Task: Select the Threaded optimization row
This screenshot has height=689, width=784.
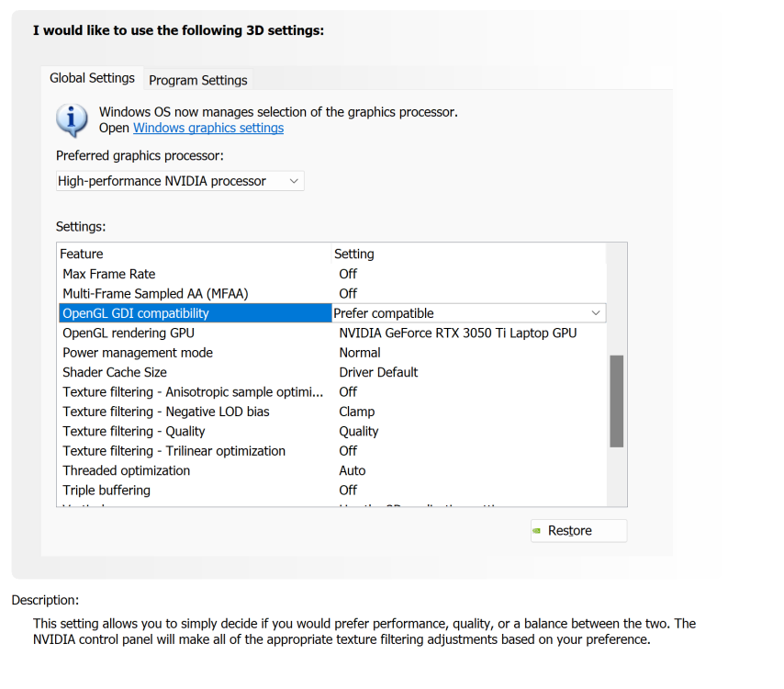Action: point(127,470)
